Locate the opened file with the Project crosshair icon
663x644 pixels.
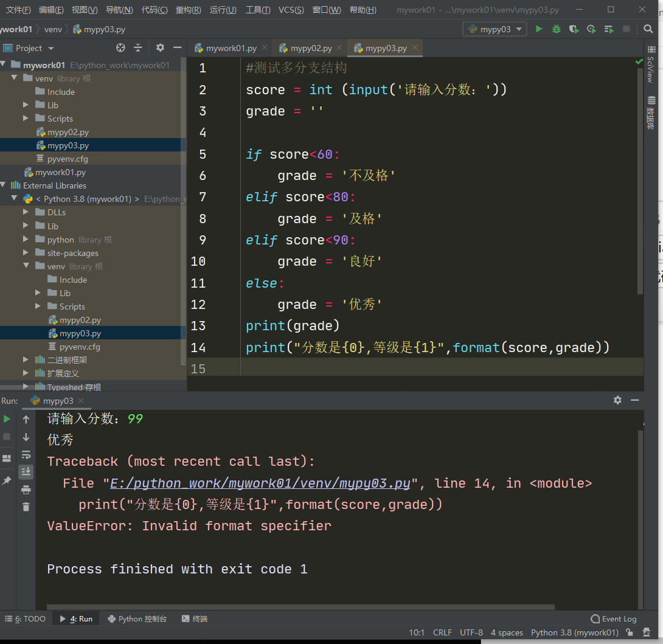(x=120, y=48)
